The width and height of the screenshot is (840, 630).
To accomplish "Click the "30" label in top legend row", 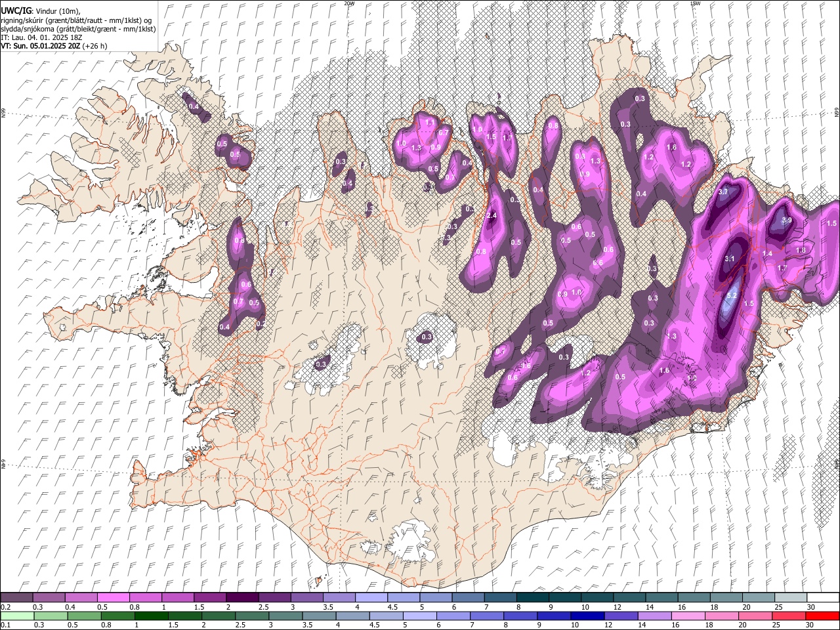I will (x=811, y=607).
